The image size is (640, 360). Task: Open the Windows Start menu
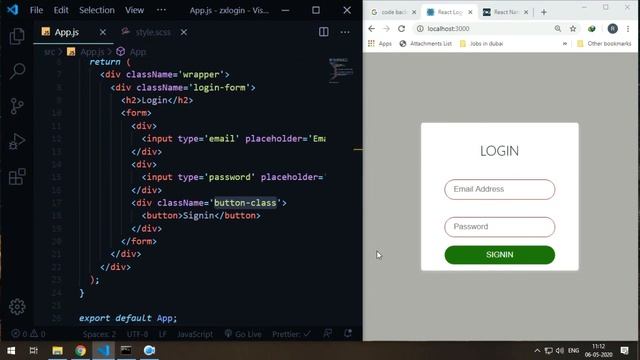[11, 351]
